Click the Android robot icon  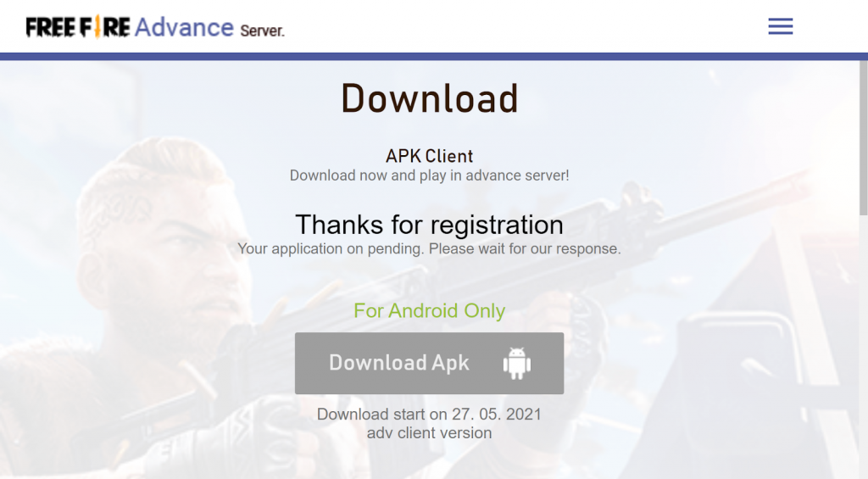click(516, 363)
